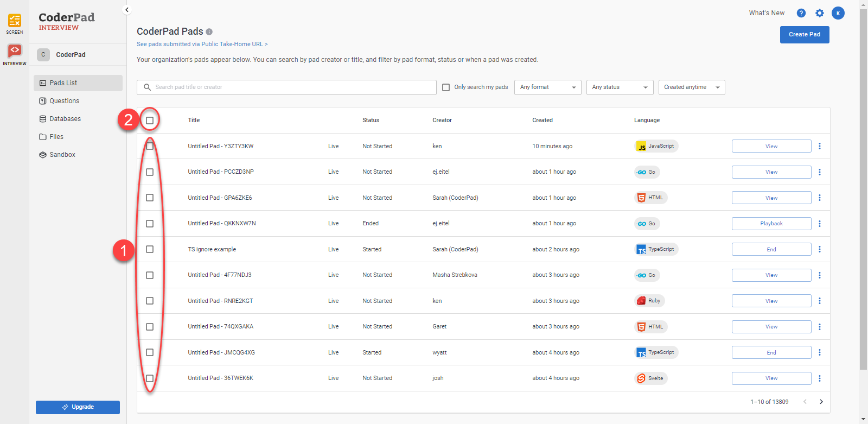Open the more options menu for TS ignore example
This screenshot has width=868, height=424.
[819, 249]
